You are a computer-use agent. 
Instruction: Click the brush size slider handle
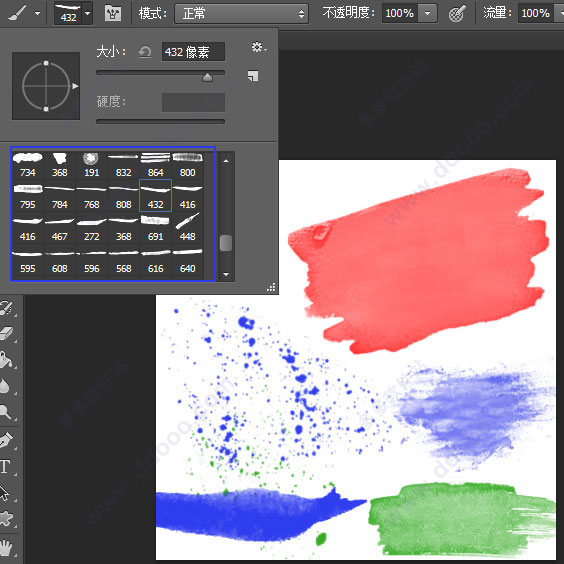click(207, 77)
